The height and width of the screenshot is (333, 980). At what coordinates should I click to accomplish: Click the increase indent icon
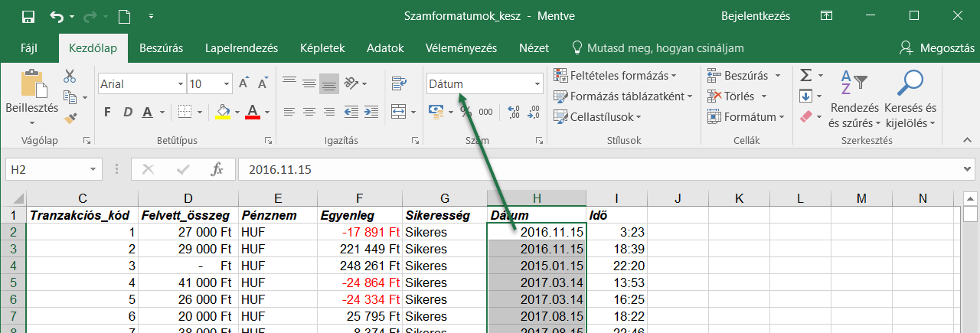click(371, 112)
